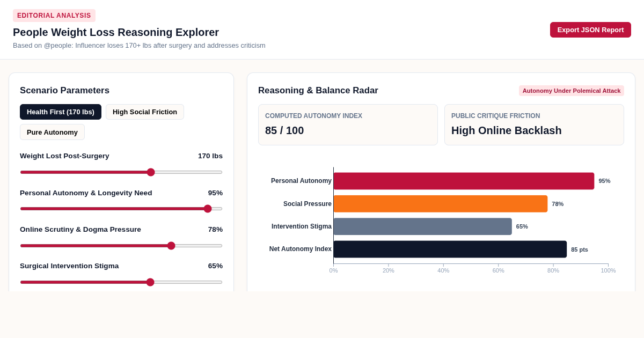This screenshot has width=644, height=338.
Task: Click the 170 lbs weight value
Action: click(x=210, y=156)
